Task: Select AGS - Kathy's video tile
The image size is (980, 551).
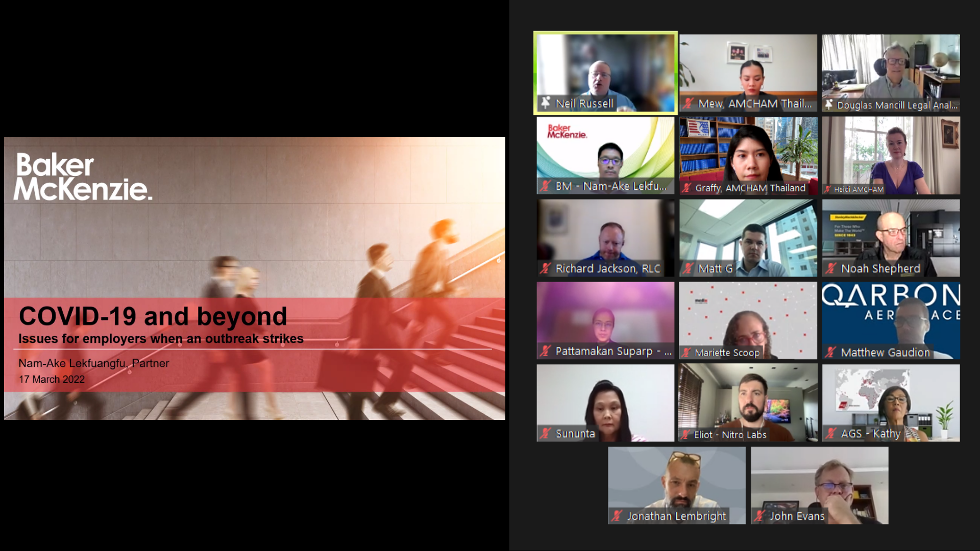Action: coord(891,403)
